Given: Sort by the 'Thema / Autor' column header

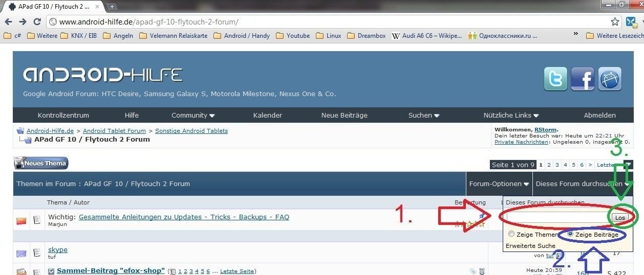Looking at the screenshot, I should coord(68,202).
